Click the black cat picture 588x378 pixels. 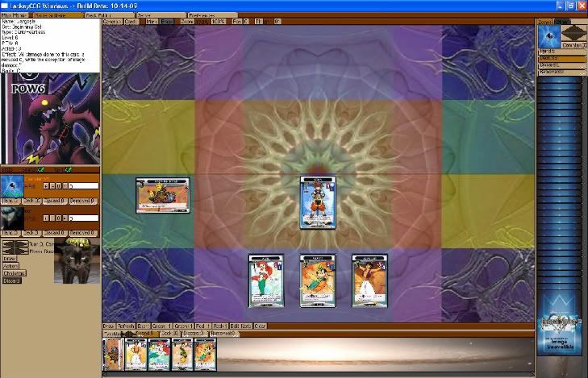coord(77,261)
